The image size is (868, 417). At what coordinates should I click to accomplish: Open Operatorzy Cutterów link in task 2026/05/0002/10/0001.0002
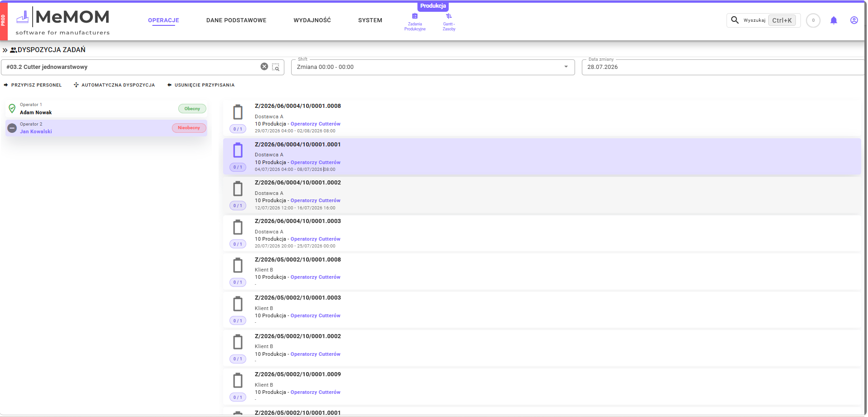pyautogui.click(x=315, y=354)
